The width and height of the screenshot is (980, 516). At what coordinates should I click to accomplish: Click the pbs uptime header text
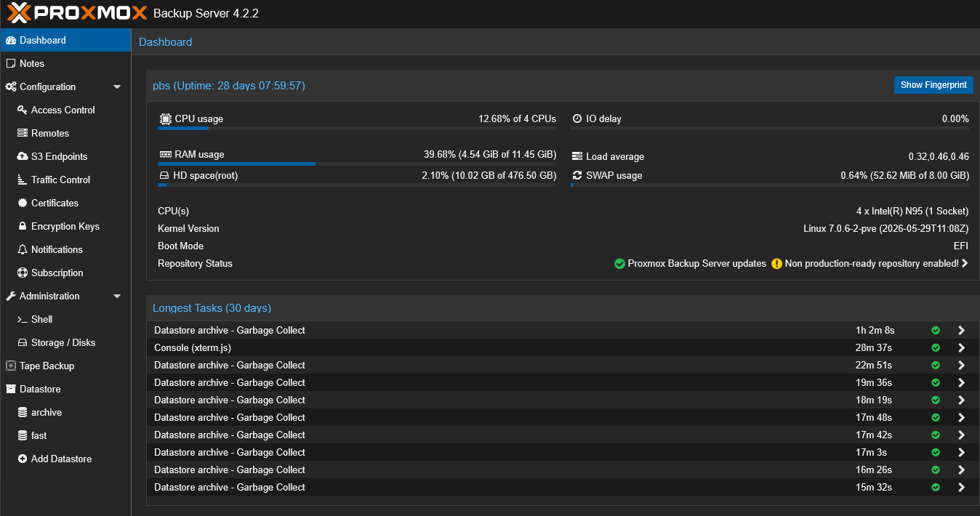point(229,86)
